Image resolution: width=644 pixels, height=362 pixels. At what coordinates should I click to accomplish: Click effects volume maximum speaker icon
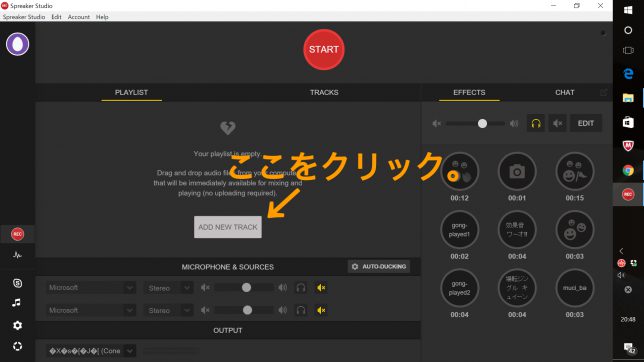pyautogui.click(x=514, y=123)
